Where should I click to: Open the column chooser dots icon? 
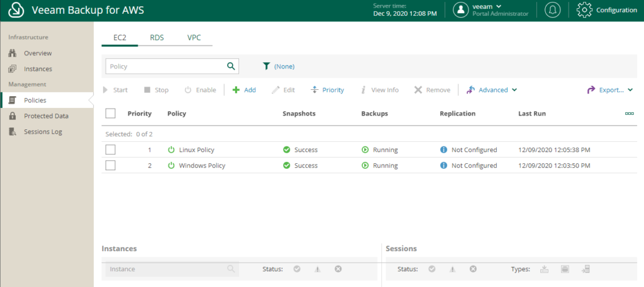click(x=629, y=114)
